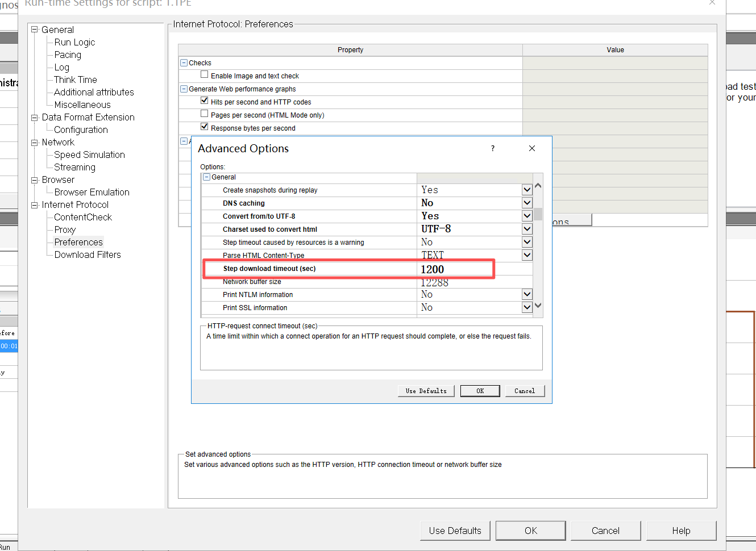This screenshot has width=756, height=551.
Task: Cancel the Run-time Settings window
Action: click(x=605, y=531)
